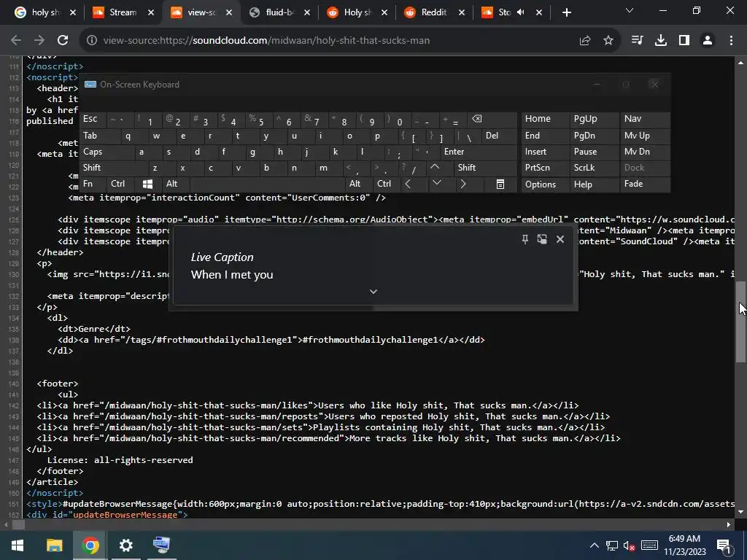This screenshot has width=747, height=560.
Task: Open the site information icon in address bar
Action: (x=92, y=41)
